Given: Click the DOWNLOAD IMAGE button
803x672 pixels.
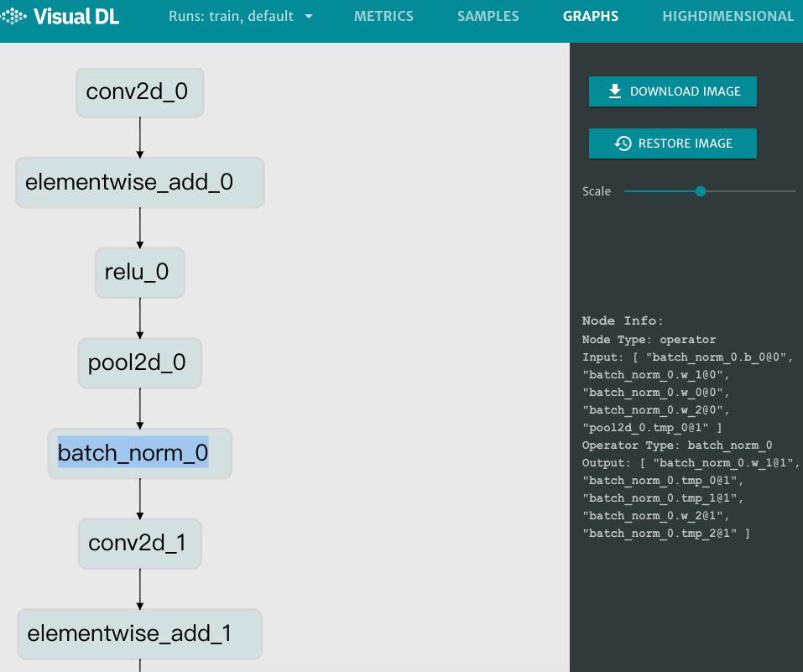Looking at the screenshot, I should coord(672,91).
